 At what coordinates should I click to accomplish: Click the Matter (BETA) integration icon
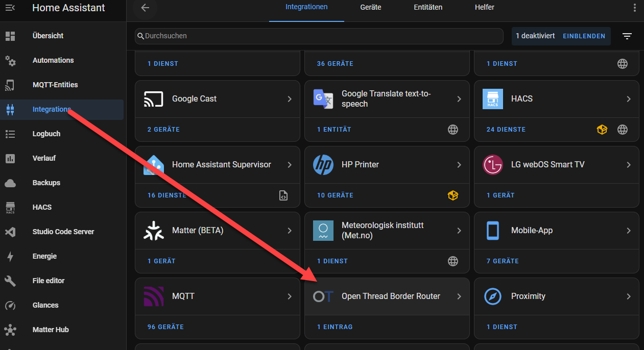[x=154, y=231]
